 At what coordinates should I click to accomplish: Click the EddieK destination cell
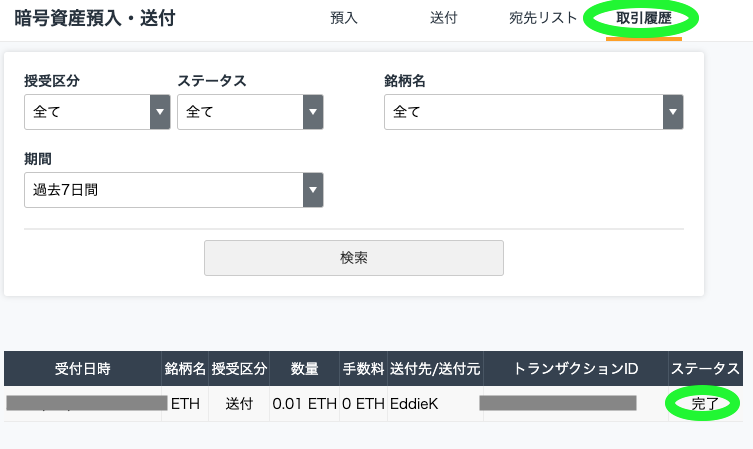[x=414, y=404]
